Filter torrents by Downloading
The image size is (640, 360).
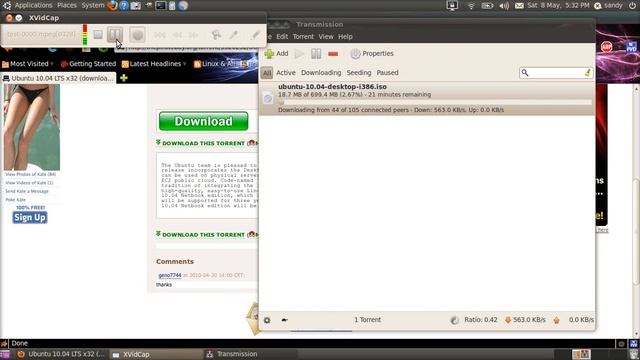321,73
